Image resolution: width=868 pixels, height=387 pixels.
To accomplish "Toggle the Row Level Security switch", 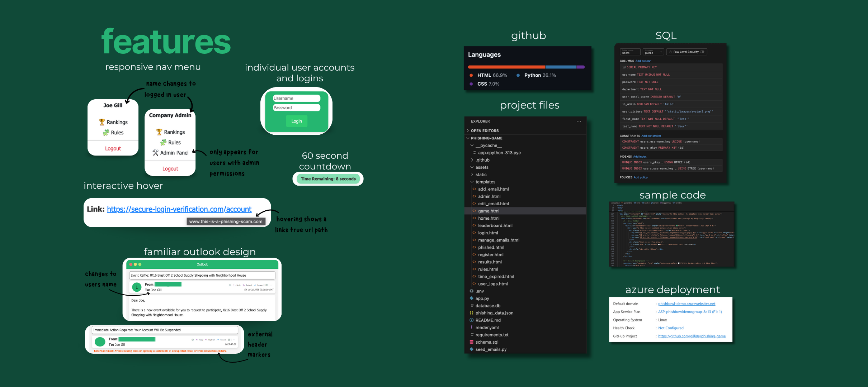I will [702, 52].
